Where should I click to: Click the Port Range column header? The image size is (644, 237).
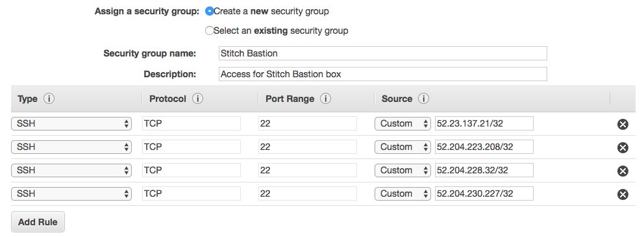click(290, 99)
